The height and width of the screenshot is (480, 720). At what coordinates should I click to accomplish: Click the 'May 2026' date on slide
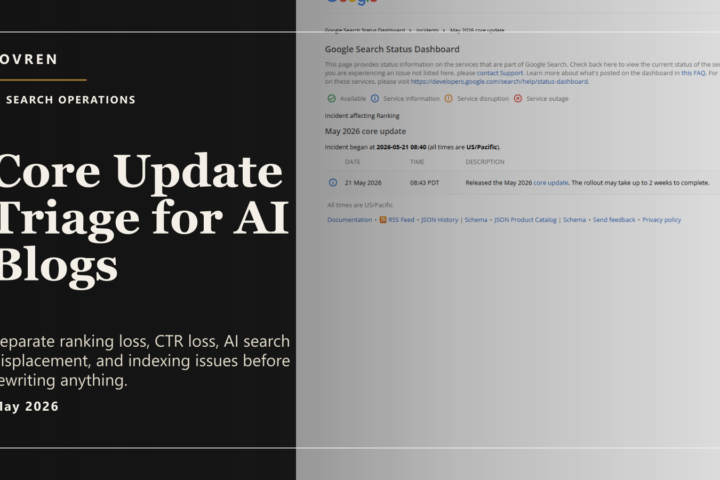[x=29, y=407]
